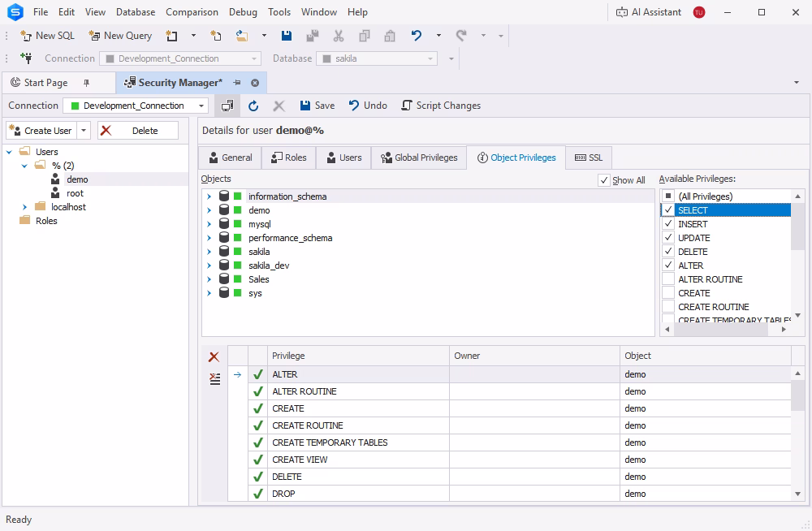Click the Redo arrow in main toolbar

point(461,36)
